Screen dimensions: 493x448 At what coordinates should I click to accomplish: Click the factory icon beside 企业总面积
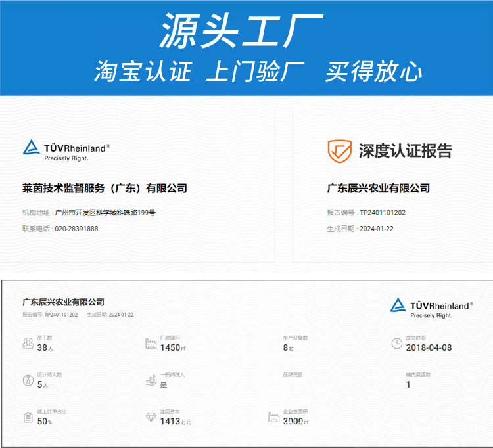(x=273, y=417)
